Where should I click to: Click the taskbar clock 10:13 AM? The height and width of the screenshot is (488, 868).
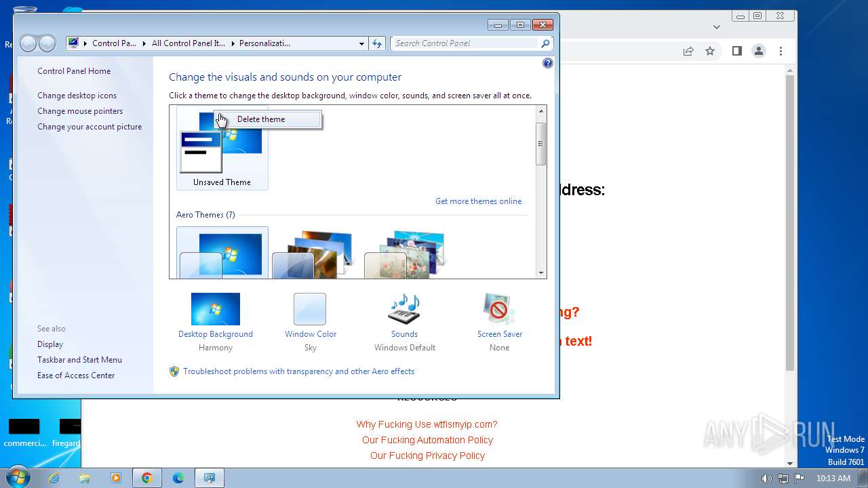pyautogui.click(x=833, y=478)
